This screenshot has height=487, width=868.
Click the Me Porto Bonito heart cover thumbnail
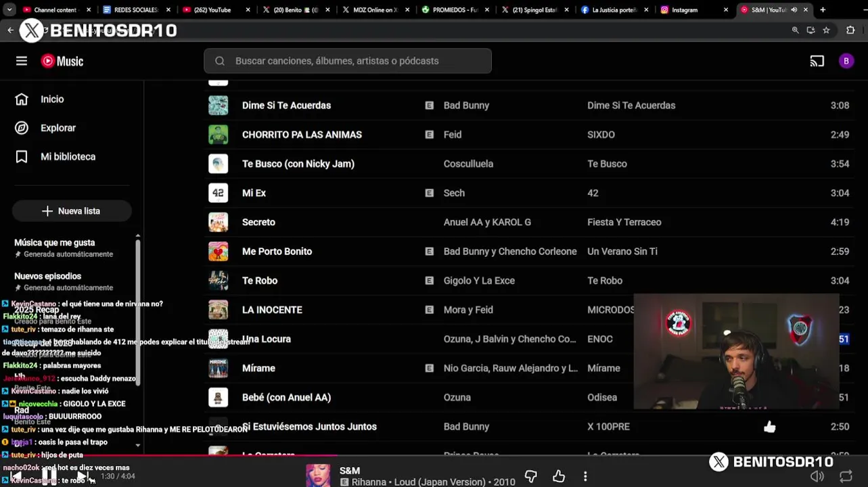coord(218,251)
